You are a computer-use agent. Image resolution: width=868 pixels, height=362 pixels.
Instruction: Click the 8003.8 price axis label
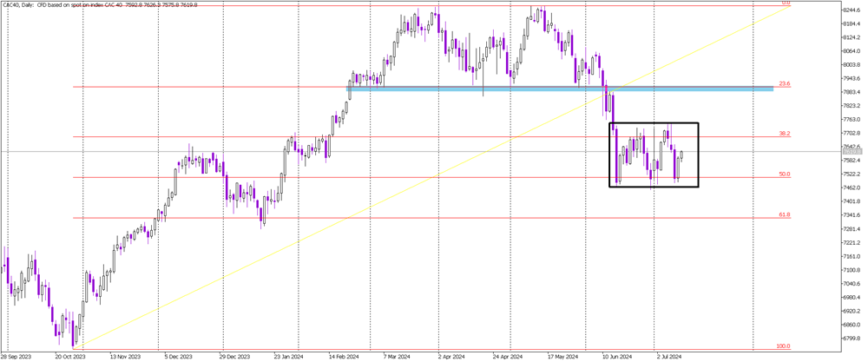click(851, 65)
